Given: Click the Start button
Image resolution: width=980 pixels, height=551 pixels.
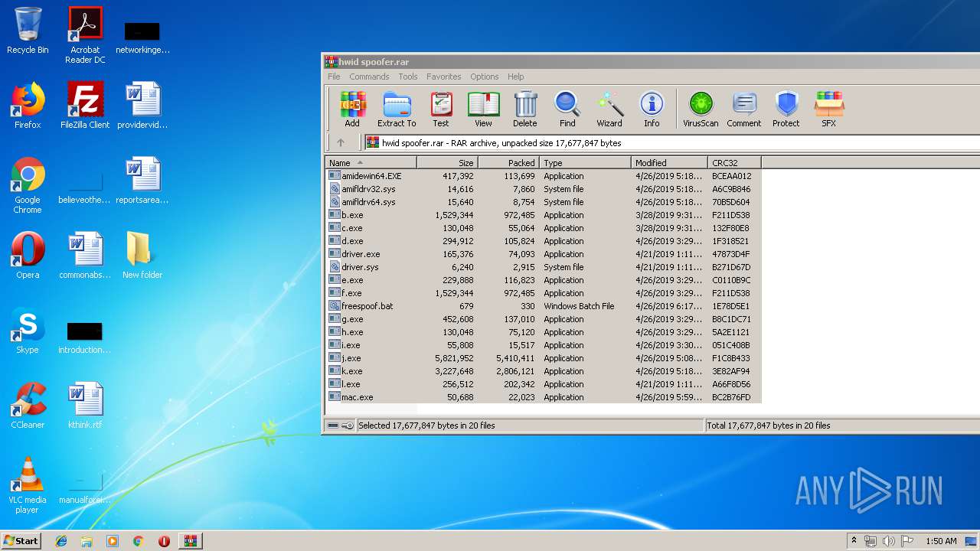Looking at the screenshot, I should [x=21, y=541].
